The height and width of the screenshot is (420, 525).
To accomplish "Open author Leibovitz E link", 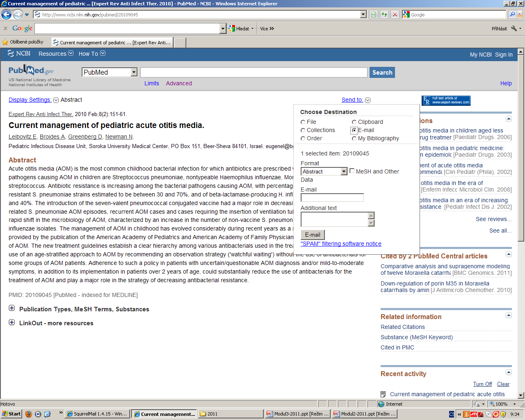I will pos(23,137).
